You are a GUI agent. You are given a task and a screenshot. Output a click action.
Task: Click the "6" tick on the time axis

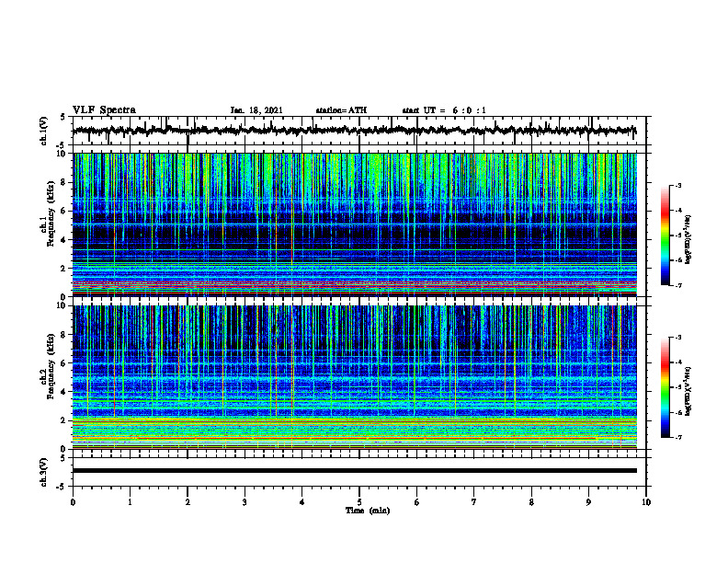click(417, 502)
